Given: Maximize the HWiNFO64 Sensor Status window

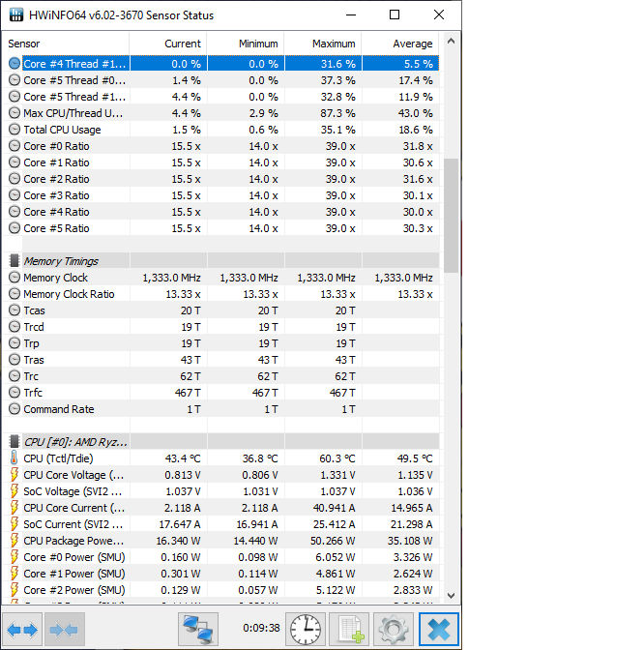Looking at the screenshot, I should tap(395, 15).
